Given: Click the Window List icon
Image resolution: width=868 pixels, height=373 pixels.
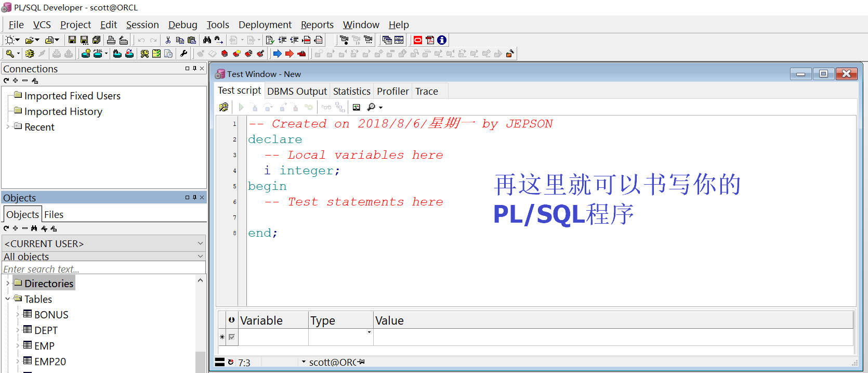Looking at the screenshot, I should point(387,40).
